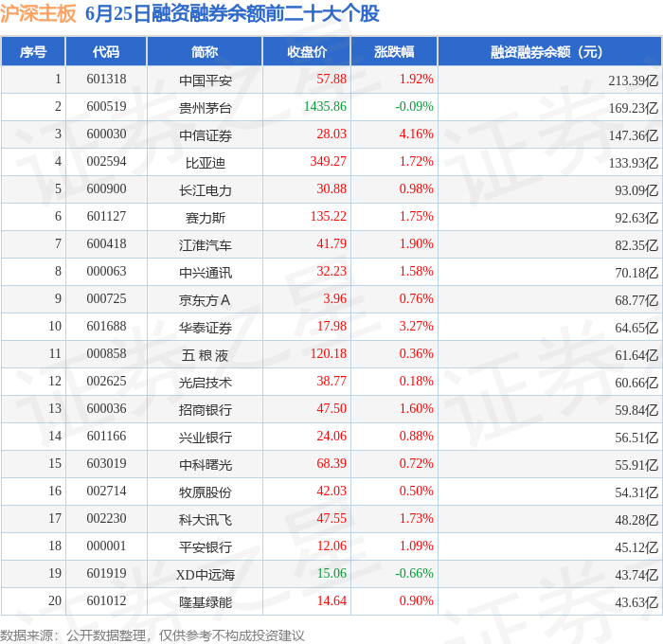
Task: Click stock code 002594
Action: pyautogui.click(x=106, y=162)
